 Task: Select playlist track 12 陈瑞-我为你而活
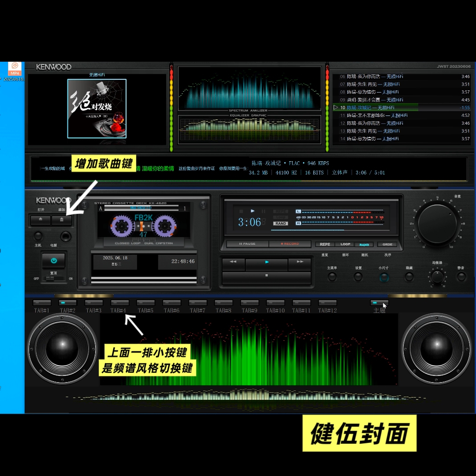tap(402, 123)
